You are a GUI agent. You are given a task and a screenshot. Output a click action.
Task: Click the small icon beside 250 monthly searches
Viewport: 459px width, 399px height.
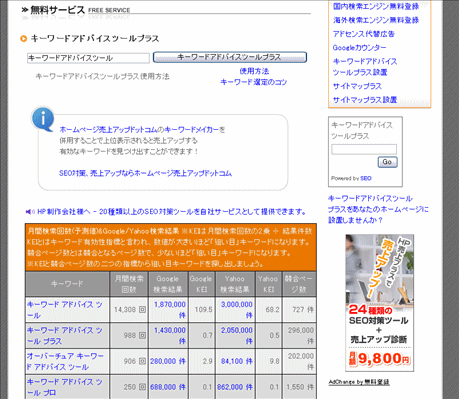pos(142,387)
